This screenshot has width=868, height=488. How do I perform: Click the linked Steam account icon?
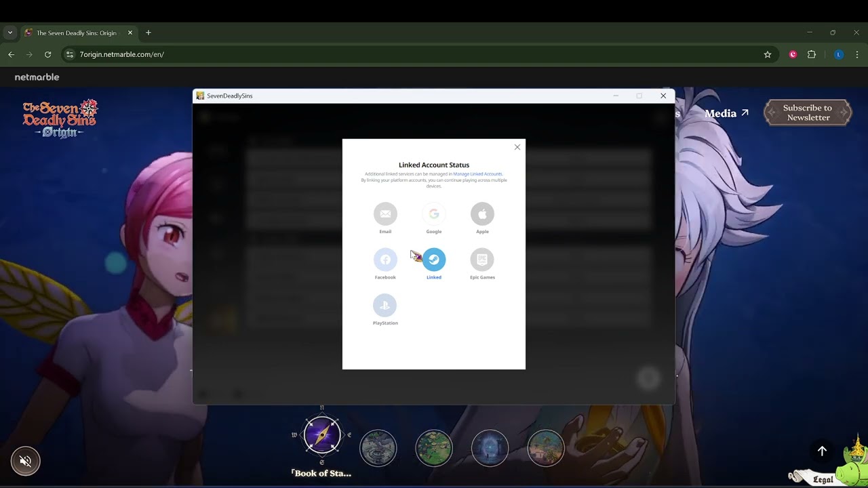pyautogui.click(x=434, y=260)
